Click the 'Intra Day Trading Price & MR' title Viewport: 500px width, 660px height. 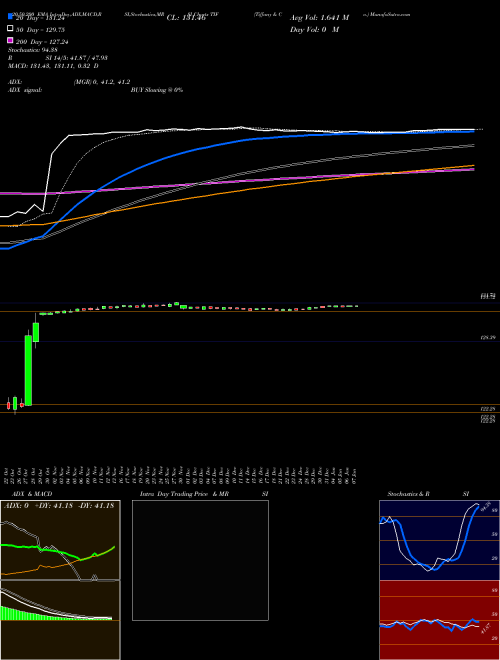(184, 494)
